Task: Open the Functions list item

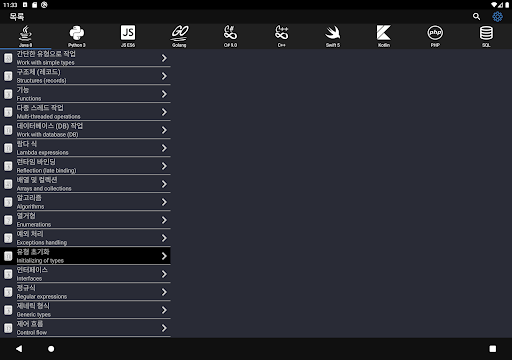Action: [85, 94]
